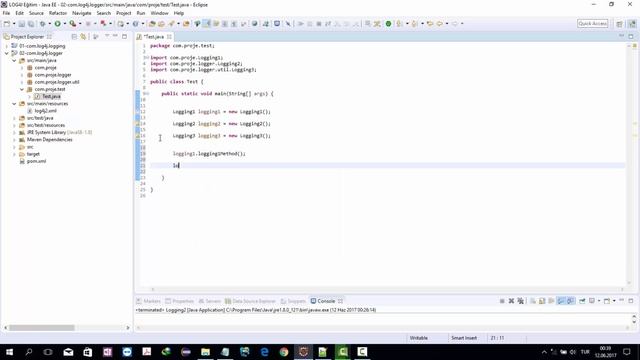The height and width of the screenshot is (360, 640).
Task: Switch to the Console tab
Action: point(326,301)
